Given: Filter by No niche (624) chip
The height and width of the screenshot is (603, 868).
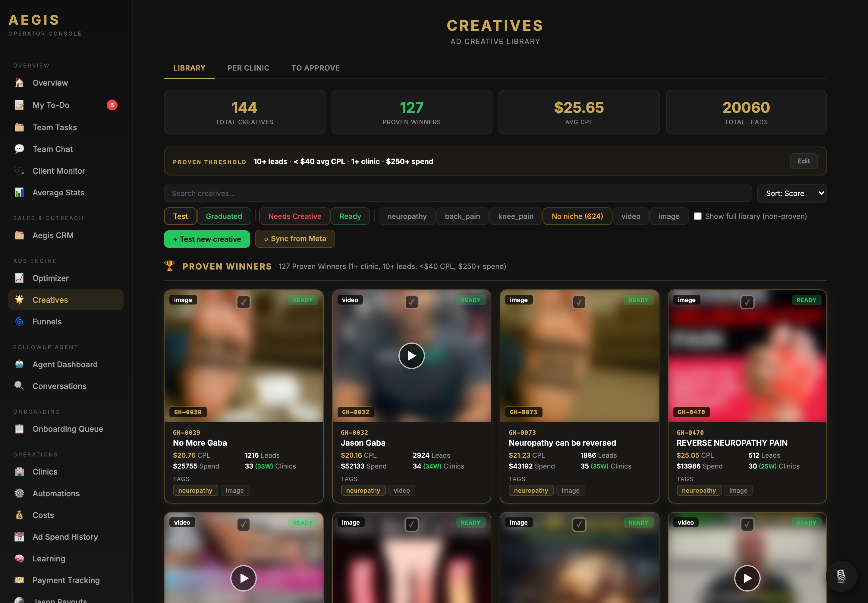Looking at the screenshot, I should tap(577, 216).
